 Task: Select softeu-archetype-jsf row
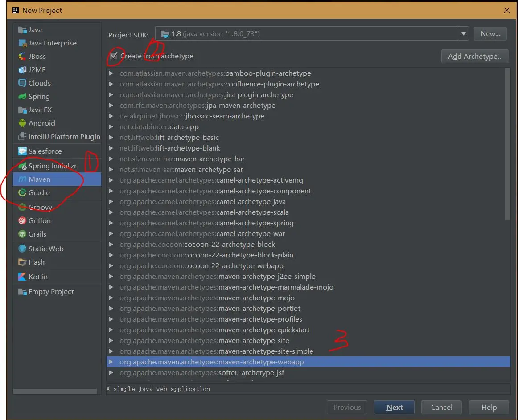coord(308,373)
